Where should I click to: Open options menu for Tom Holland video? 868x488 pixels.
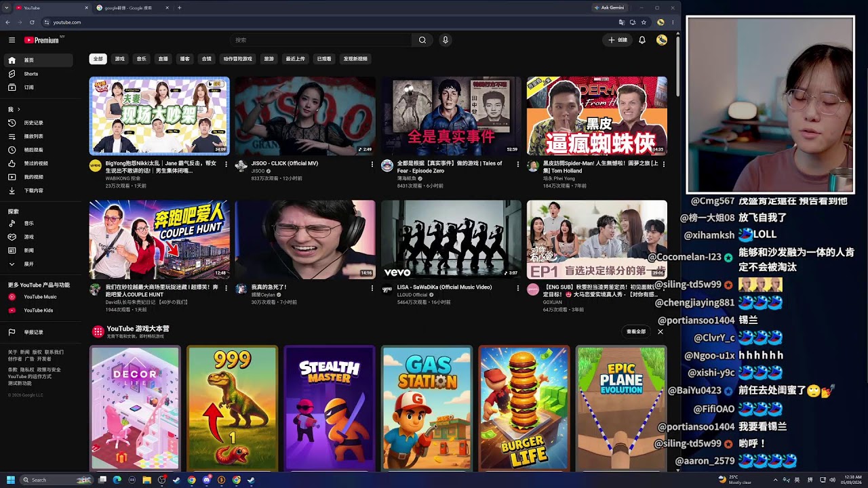click(x=664, y=164)
